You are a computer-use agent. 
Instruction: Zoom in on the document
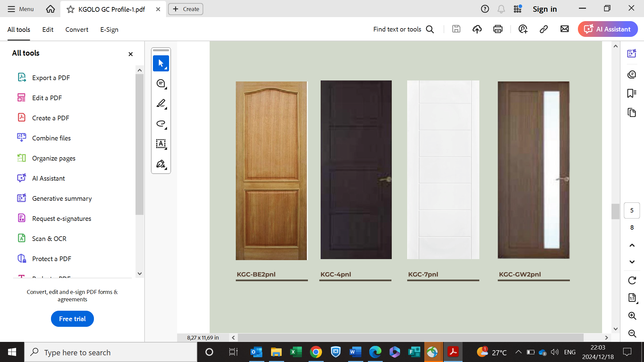[632, 315]
